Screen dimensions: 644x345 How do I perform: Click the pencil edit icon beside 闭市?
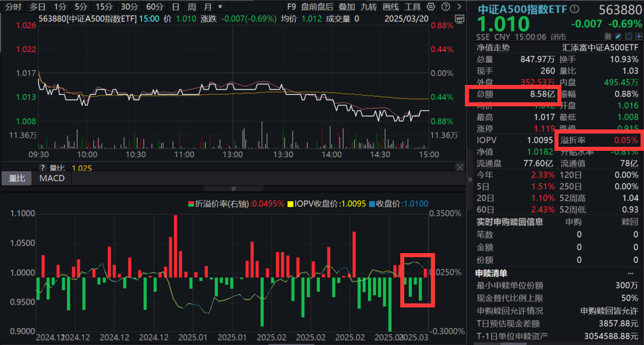click(x=617, y=36)
